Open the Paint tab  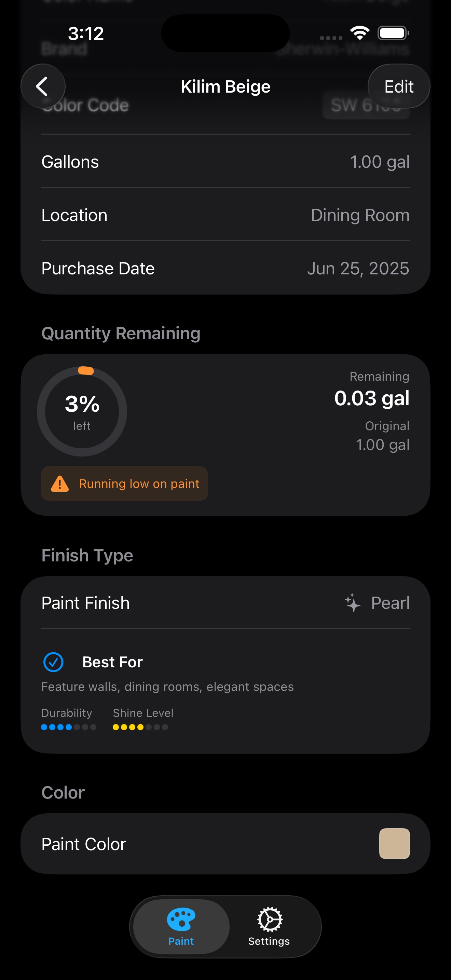(x=181, y=927)
